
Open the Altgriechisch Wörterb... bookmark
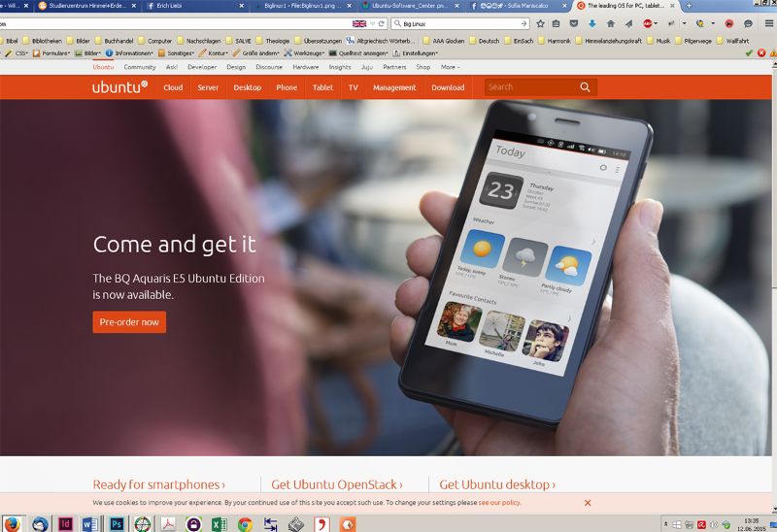click(x=380, y=41)
